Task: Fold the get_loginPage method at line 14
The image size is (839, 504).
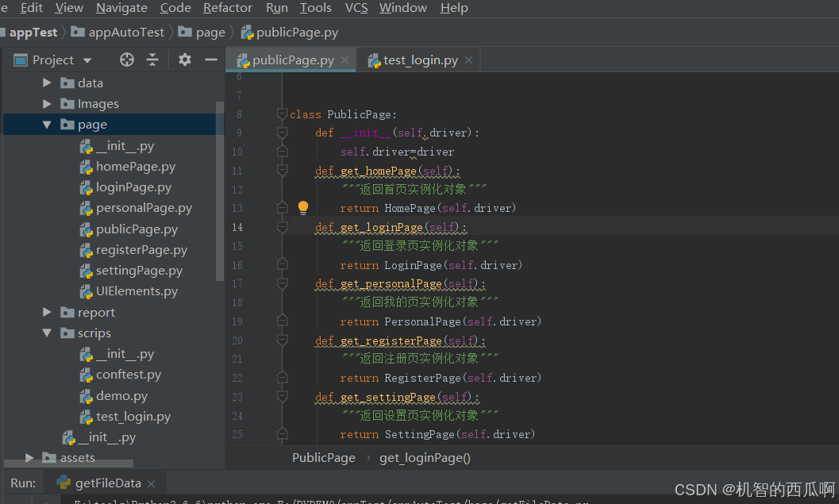Action: pyautogui.click(x=283, y=227)
